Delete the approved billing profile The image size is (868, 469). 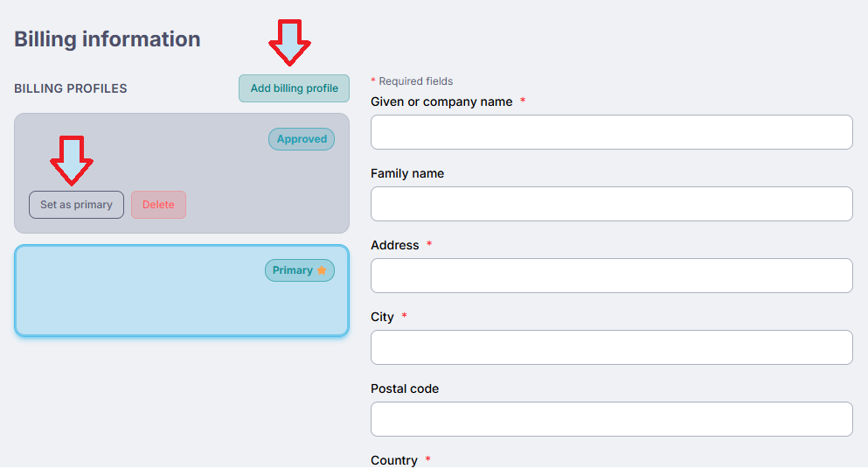tap(158, 205)
